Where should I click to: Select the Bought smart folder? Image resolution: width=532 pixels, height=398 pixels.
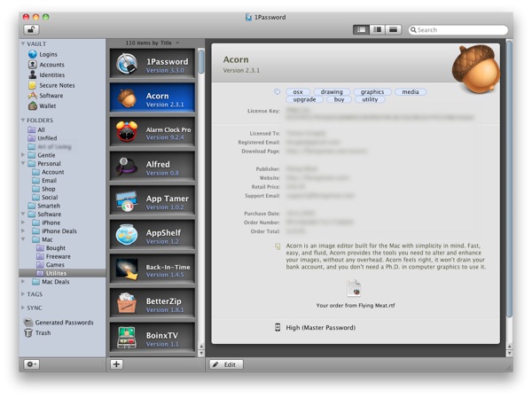pyautogui.click(x=51, y=247)
